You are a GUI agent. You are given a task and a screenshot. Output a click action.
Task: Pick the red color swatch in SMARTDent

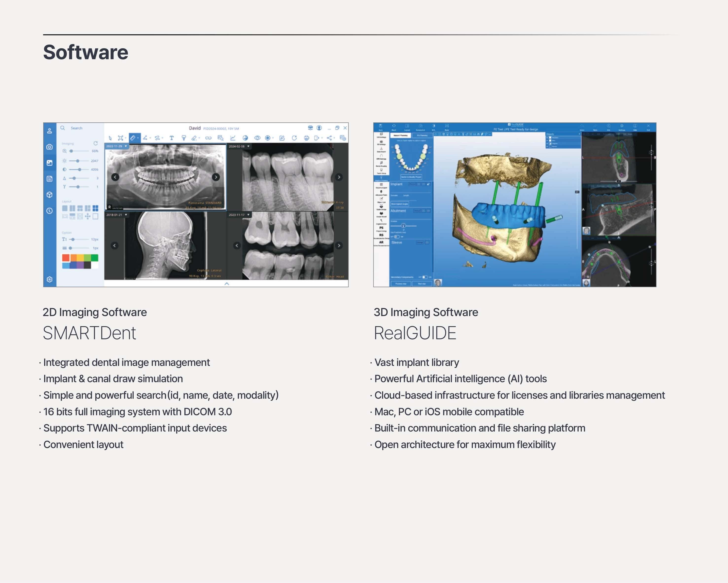coord(66,258)
